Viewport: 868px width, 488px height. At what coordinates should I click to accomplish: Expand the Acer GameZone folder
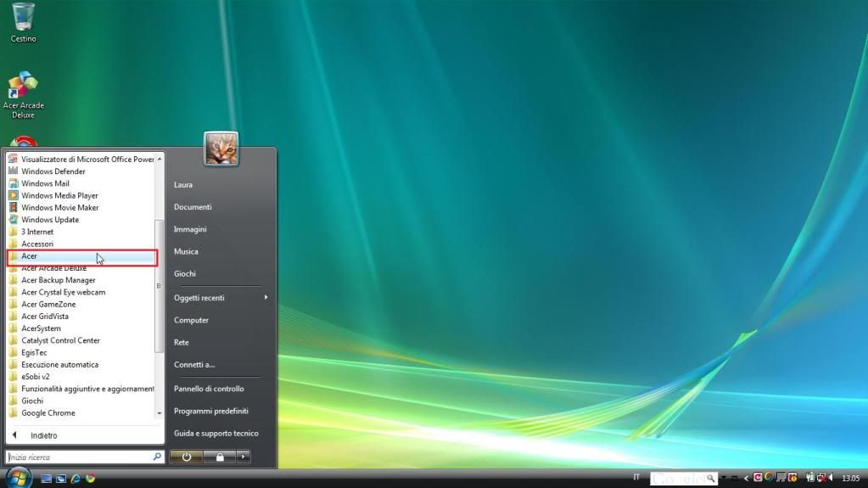tap(81, 305)
